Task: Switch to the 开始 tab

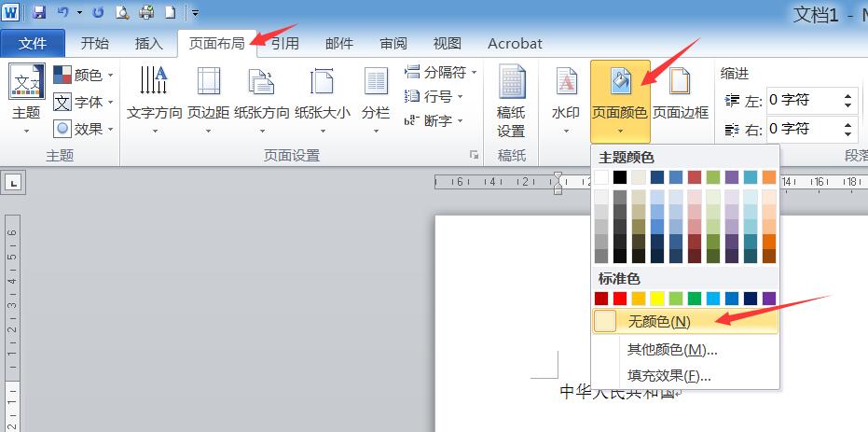Action: click(95, 43)
